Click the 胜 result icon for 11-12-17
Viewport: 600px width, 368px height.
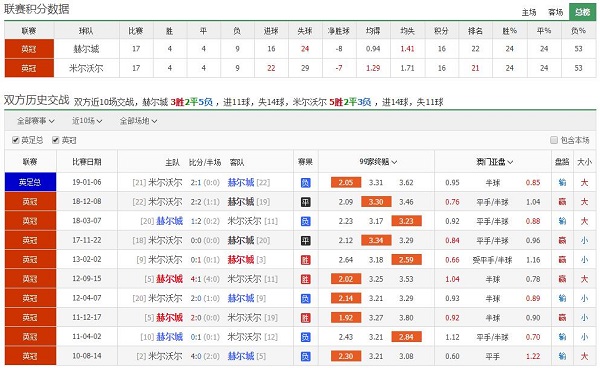click(x=305, y=318)
